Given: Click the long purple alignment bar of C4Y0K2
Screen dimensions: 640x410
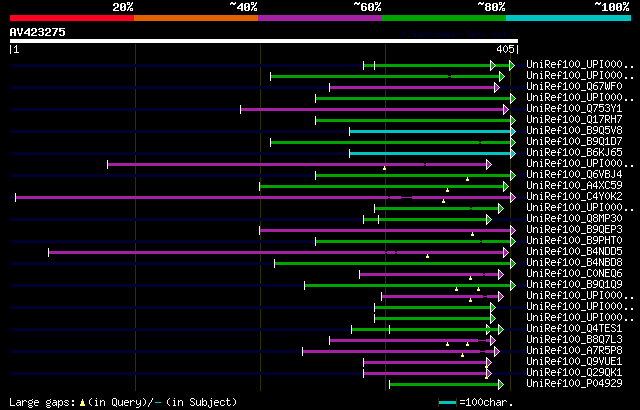Looking at the screenshot, I should [263, 197].
